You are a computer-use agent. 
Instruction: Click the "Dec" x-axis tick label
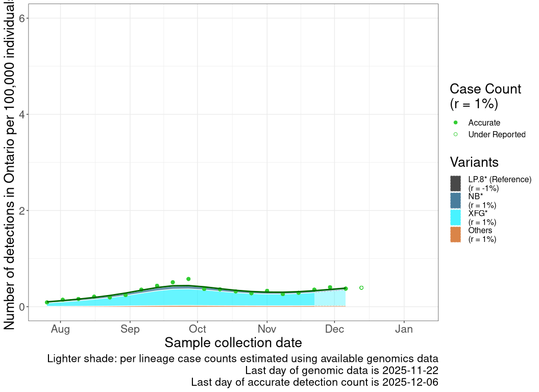coord(334,329)
